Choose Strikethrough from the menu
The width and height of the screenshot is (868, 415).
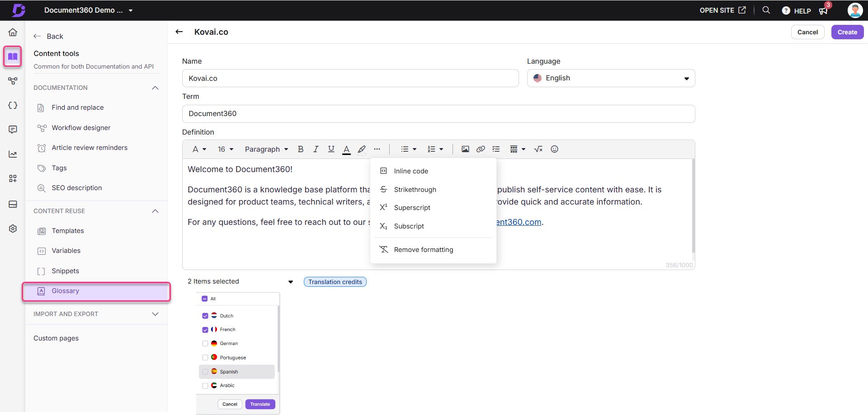(433, 190)
